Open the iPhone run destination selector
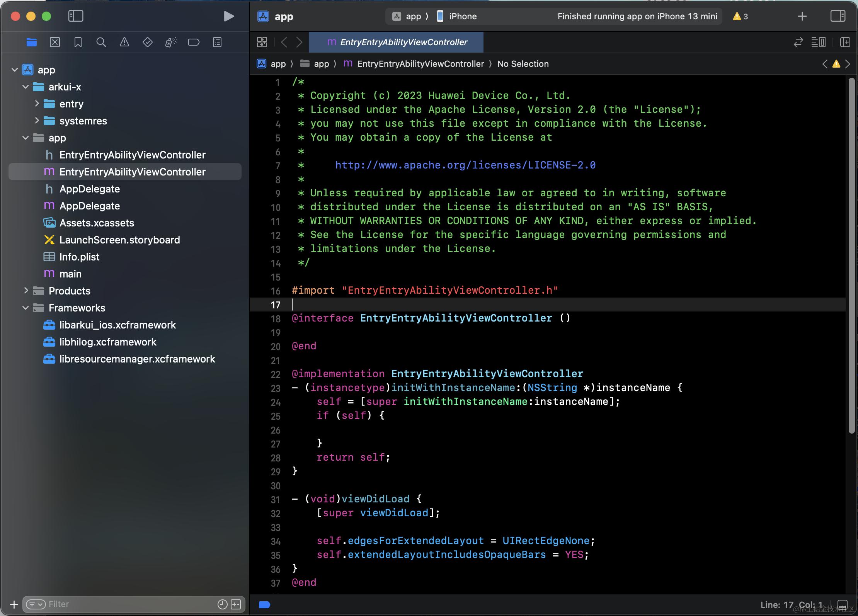 pyautogui.click(x=462, y=16)
